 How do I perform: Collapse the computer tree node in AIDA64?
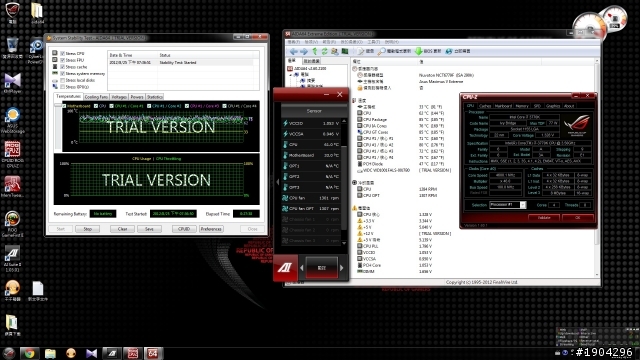click(x=291, y=75)
